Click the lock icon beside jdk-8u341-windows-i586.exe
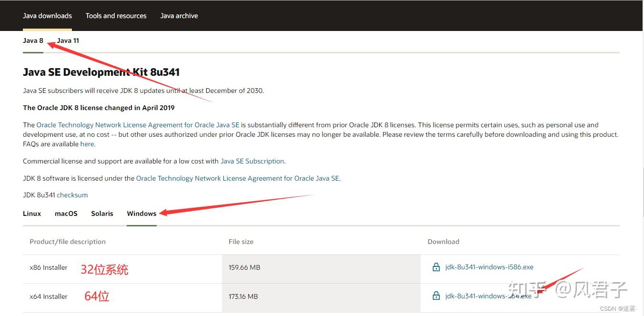Screen dimensions: 644x316 click(x=436, y=267)
